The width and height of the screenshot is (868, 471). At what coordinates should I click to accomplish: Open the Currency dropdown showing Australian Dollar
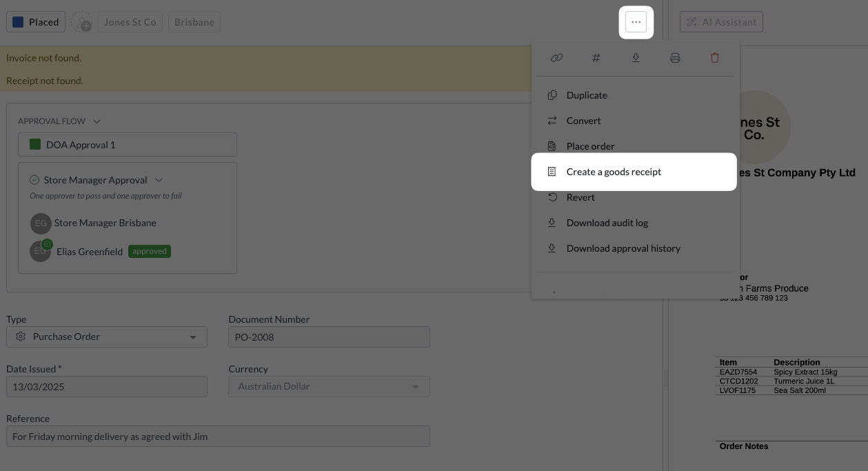[x=329, y=386]
